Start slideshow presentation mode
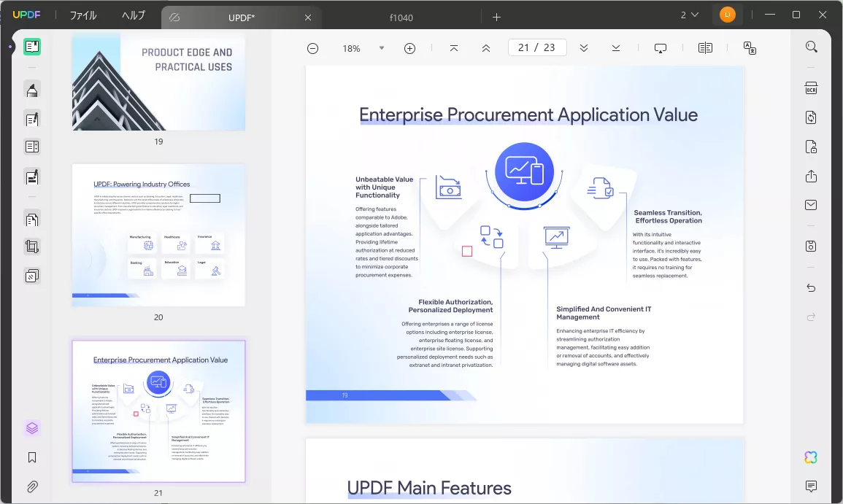The image size is (843, 504). click(661, 48)
